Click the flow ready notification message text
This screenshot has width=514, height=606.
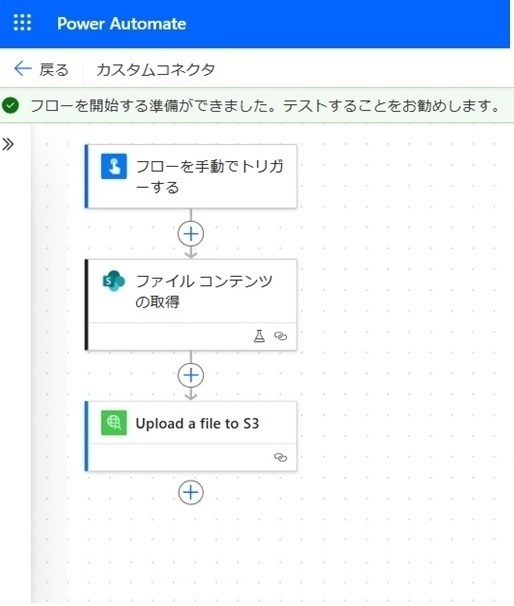[265, 105]
